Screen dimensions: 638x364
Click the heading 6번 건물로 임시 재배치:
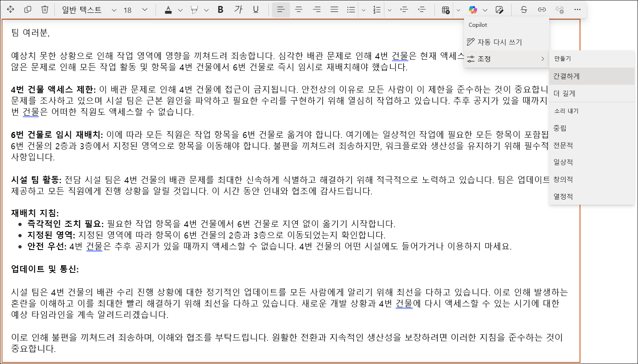coord(57,134)
